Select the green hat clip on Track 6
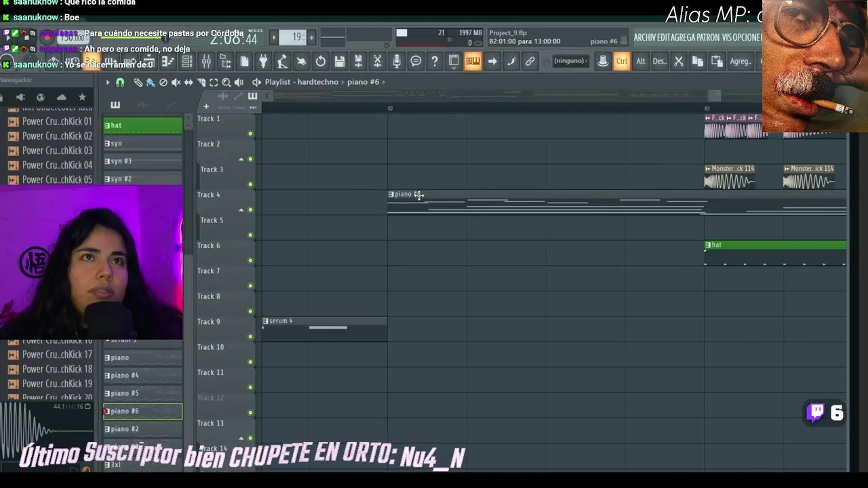This screenshot has height=488, width=868. [x=775, y=253]
